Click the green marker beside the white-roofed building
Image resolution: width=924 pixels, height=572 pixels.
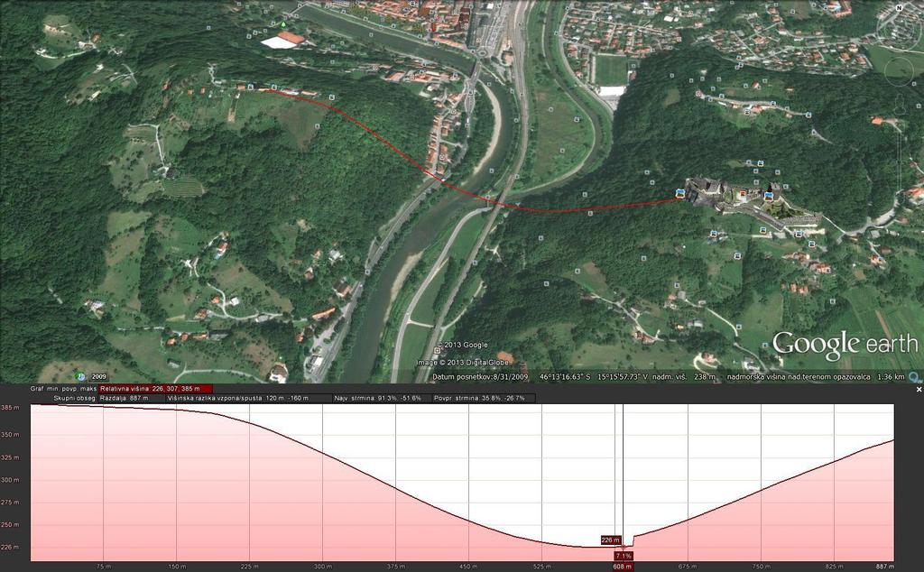click(x=283, y=24)
